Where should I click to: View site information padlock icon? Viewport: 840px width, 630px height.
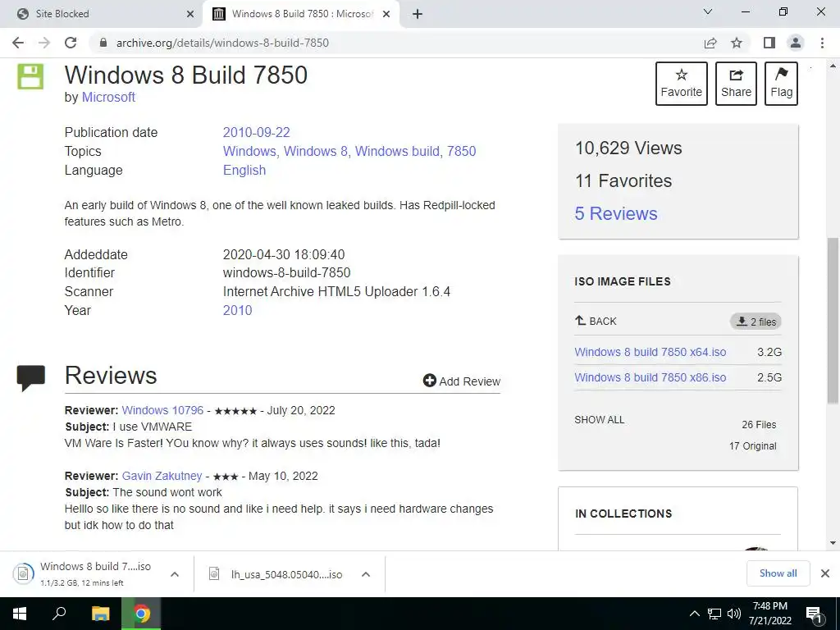coord(104,43)
